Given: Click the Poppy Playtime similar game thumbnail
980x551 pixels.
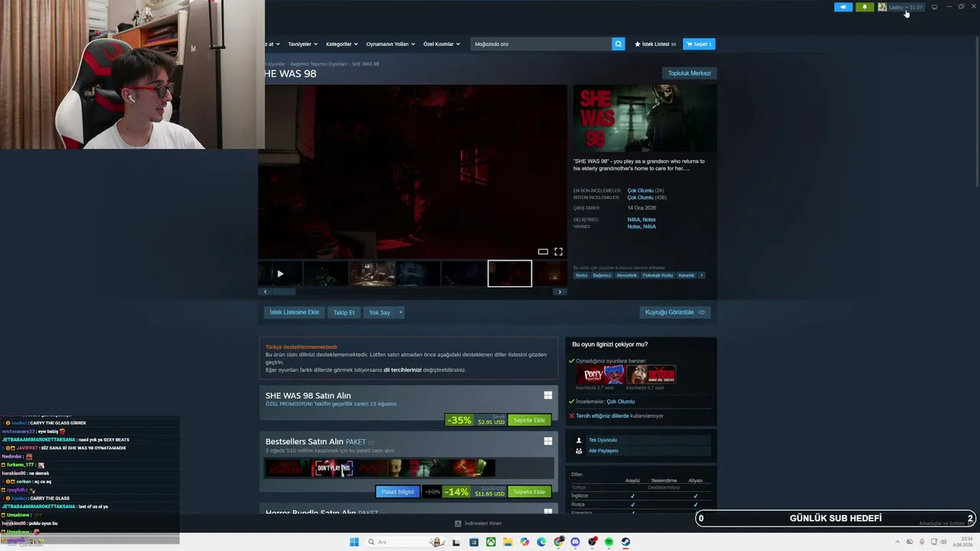Looking at the screenshot, I should [x=599, y=374].
